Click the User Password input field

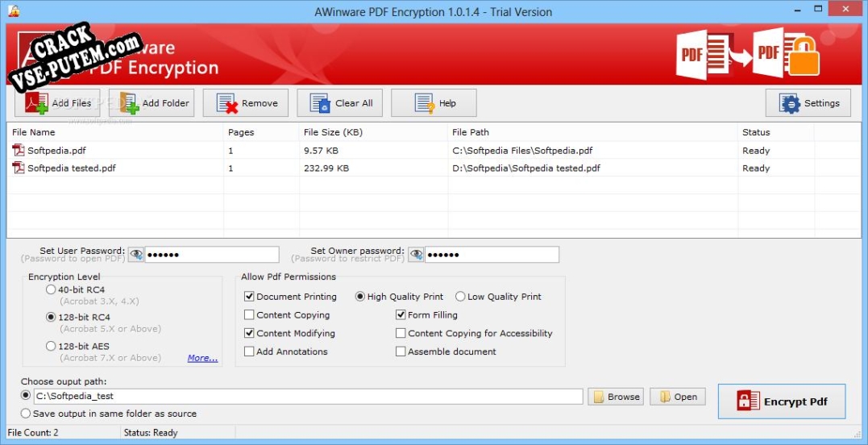pos(212,255)
